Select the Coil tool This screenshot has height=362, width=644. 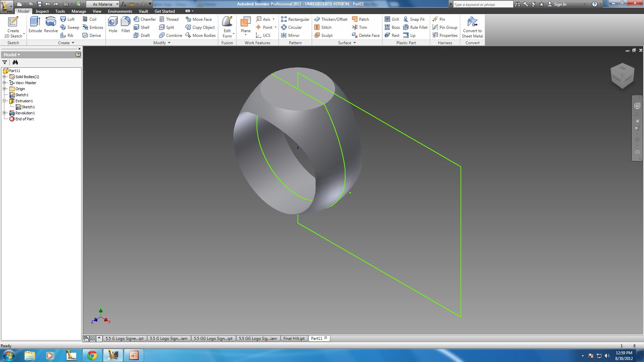click(x=90, y=19)
